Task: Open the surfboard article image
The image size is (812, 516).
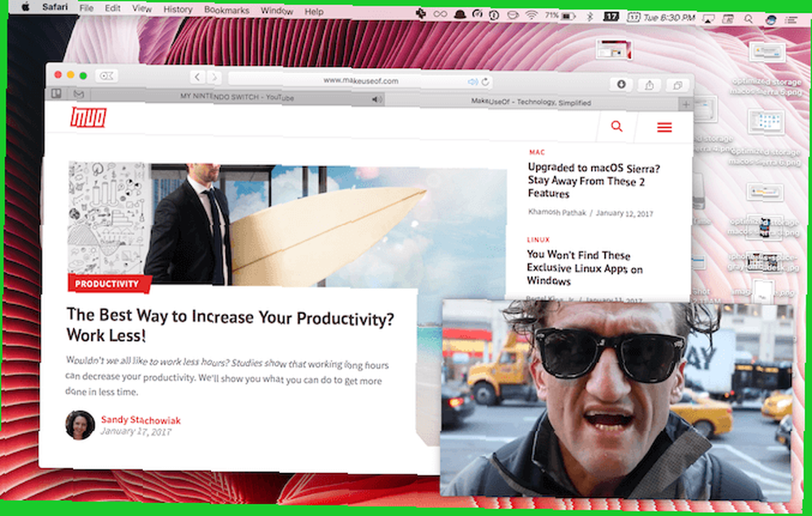Action: pos(287,225)
